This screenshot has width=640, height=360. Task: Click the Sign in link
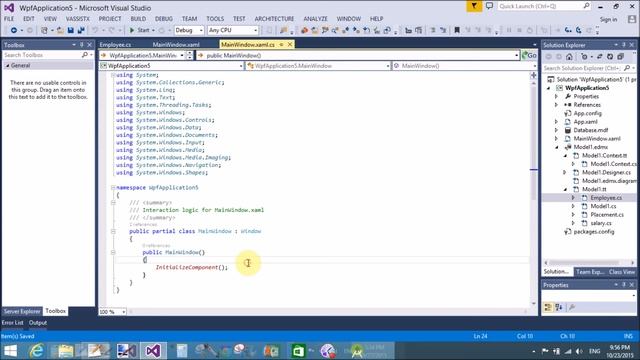coord(608,19)
